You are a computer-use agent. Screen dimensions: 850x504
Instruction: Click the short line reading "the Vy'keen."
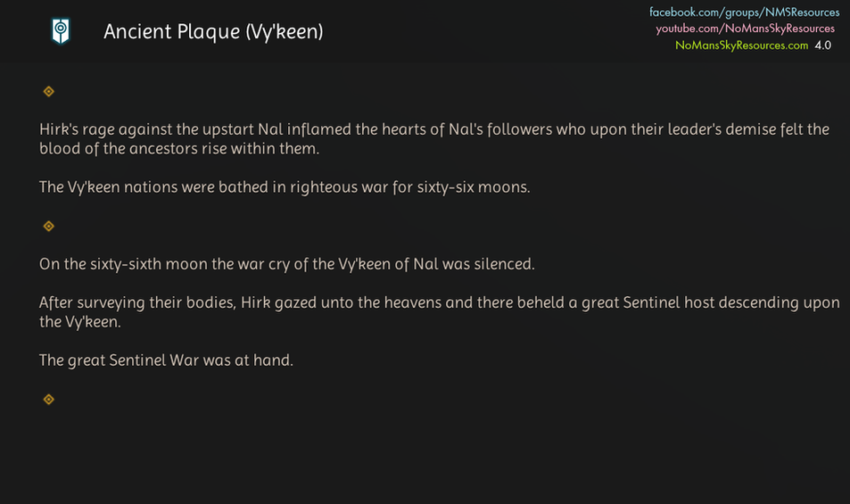[79, 323]
